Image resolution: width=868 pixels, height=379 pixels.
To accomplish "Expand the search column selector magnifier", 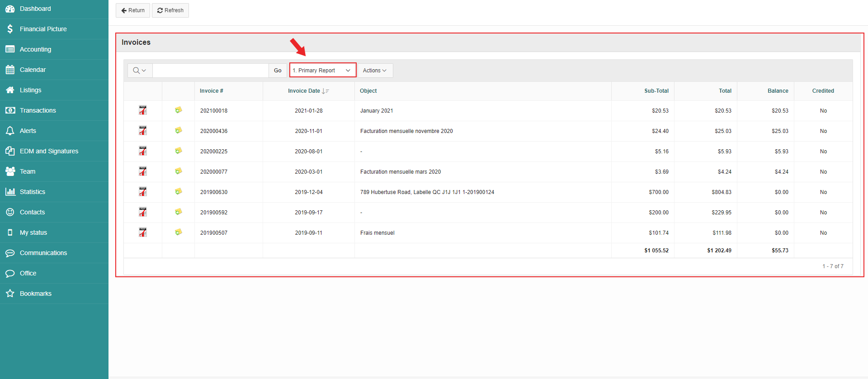I will pyautogui.click(x=140, y=71).
